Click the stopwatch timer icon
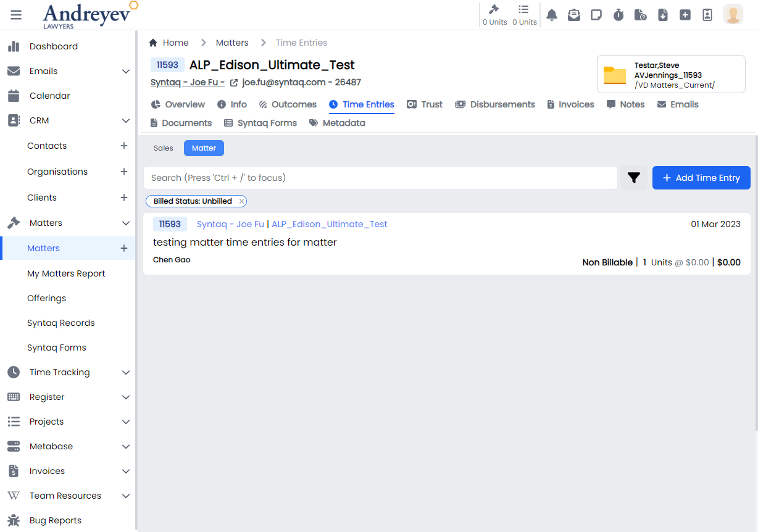The image size is (758, 532). point(618,15)
